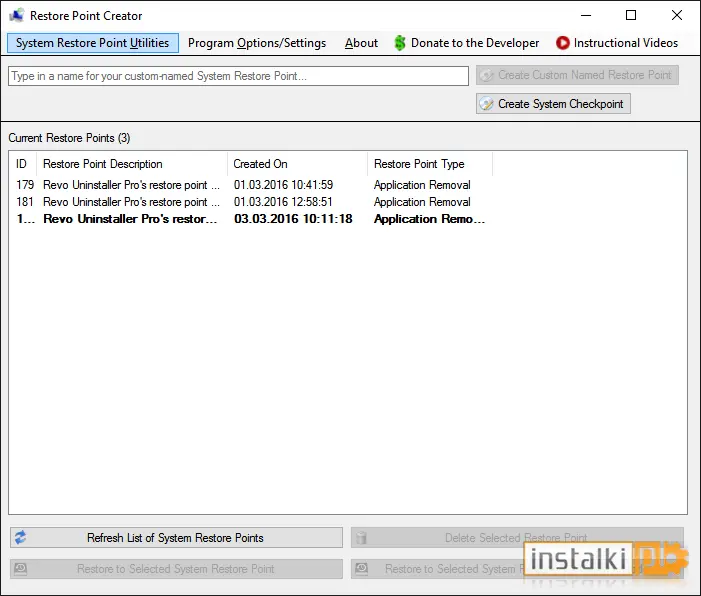Viewport: 701px width, 596px height.
Task: Select restore point with ID 181
Action: point(250,202)
